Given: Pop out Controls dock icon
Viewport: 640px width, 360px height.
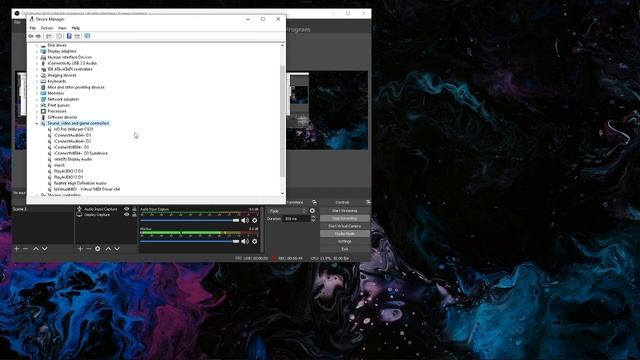Looking at the screenshot, I should click(x=368, y=202).
